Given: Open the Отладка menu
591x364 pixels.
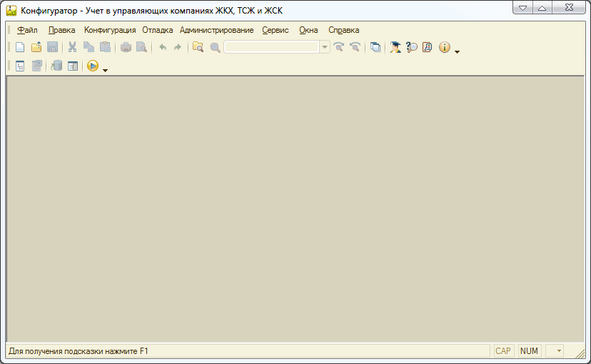Looking at the screenshot, I should coord(158,30).
